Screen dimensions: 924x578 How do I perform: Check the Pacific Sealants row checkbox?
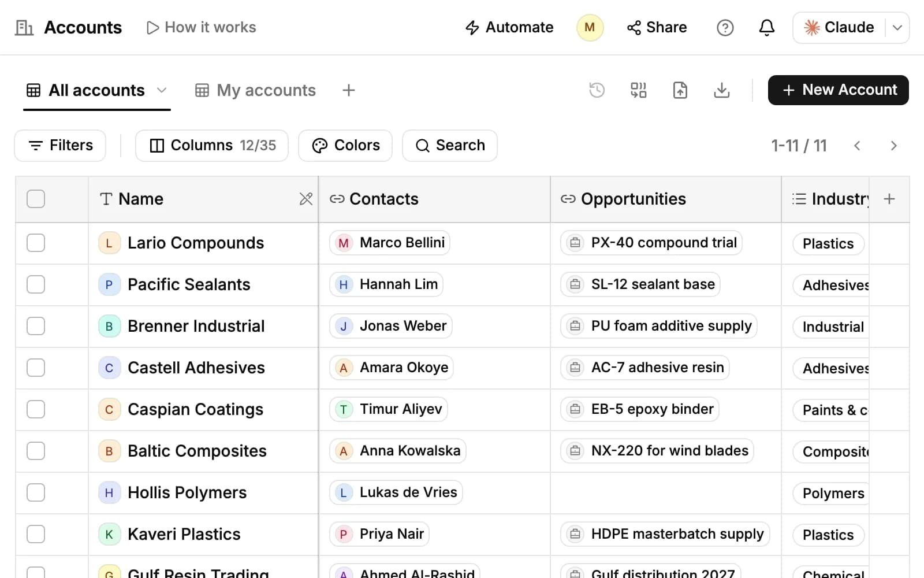(36, 284)
